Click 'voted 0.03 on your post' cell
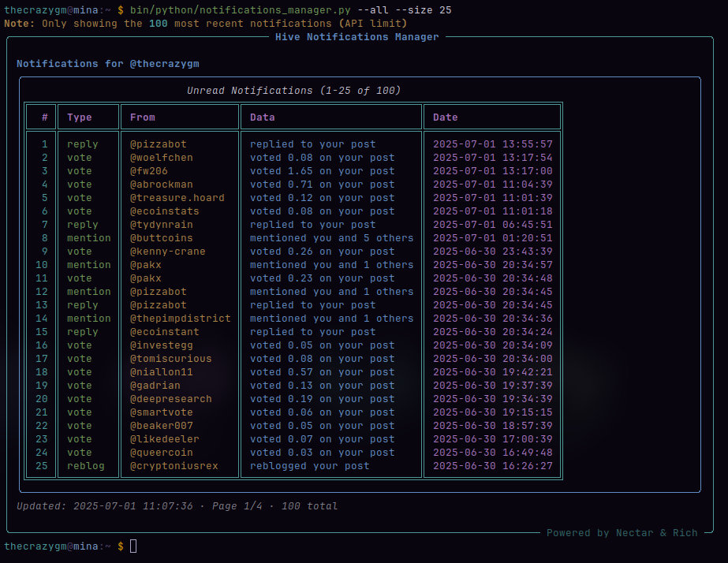728x563 pixels. [323, 453]
